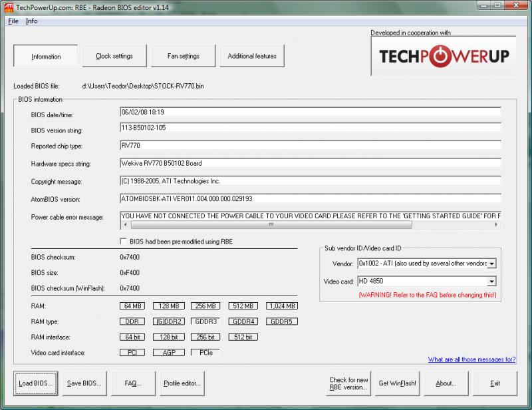Switch to the Information tab
532x410 pixels.
[x=45, y=56]
